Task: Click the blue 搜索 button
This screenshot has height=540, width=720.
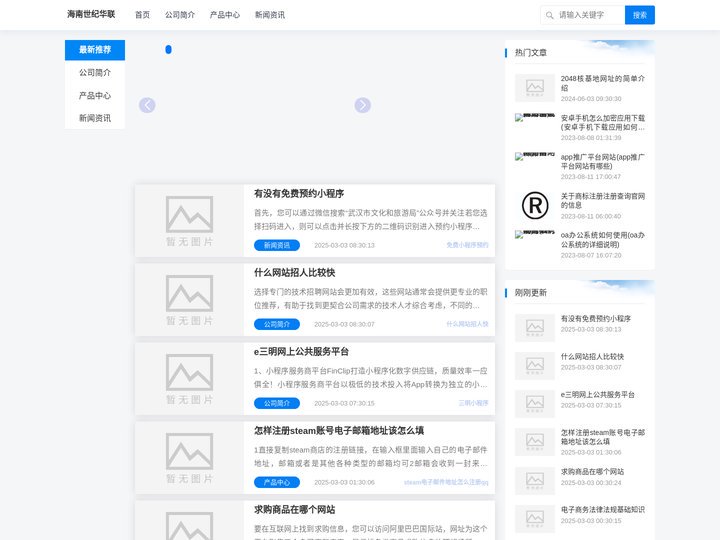Action: click(640, 15)
